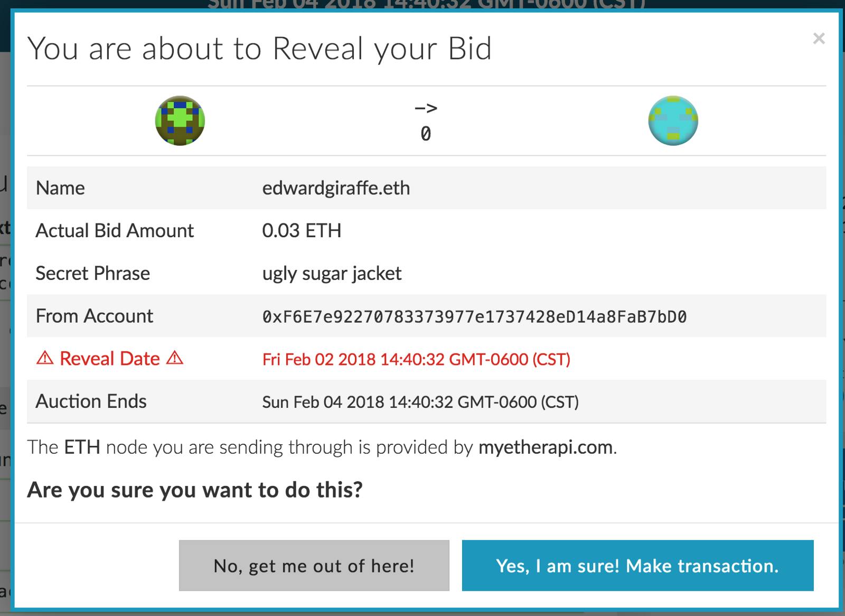Viewport: 845px width, 616px height.
Task: Click the Reveal Date row label
Action: [x=109, y=359]
